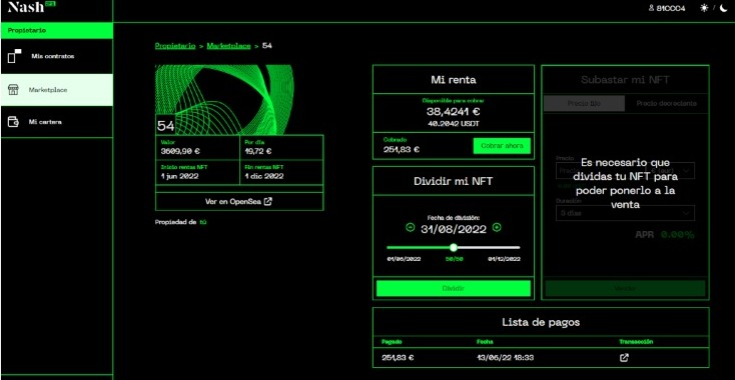Go to Marketplace breadcrumb link
Image resolution: width=735 pixels, height=380 pixels.
pos(229,46)
